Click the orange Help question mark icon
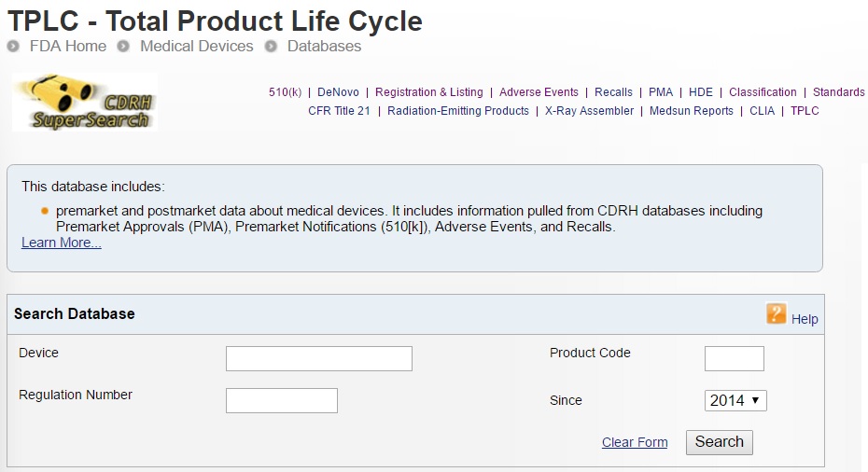 [x=777, y=313]
